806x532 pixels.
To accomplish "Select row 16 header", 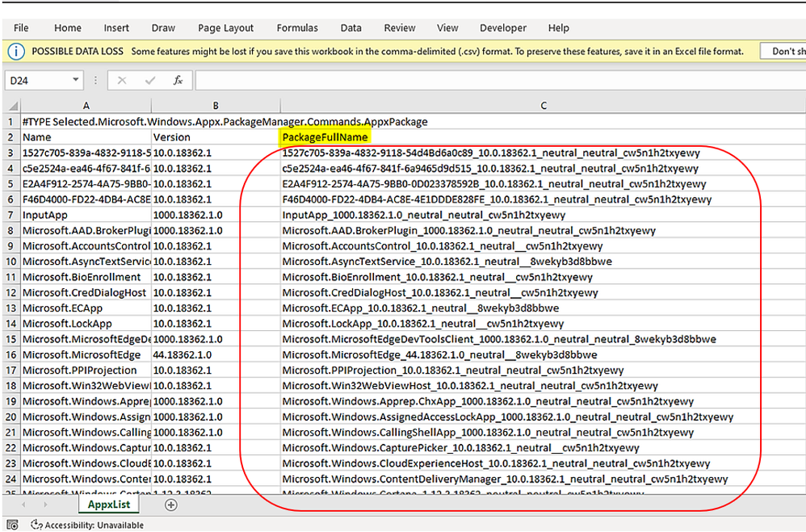I will (x=11, y=354).
